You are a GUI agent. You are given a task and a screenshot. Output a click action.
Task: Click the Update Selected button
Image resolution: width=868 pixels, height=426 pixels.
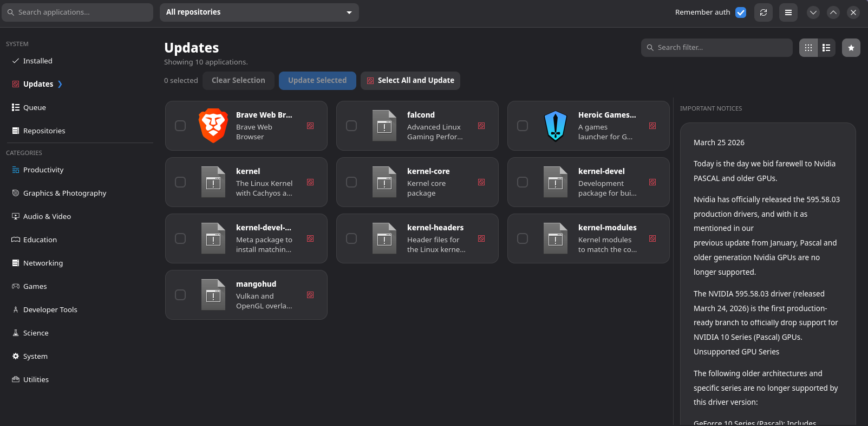point(317,80)
